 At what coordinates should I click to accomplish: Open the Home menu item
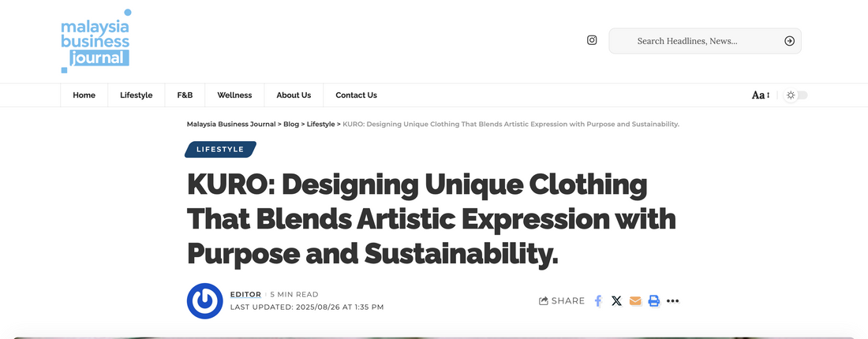pyautogui.click(x=84, y=95)
